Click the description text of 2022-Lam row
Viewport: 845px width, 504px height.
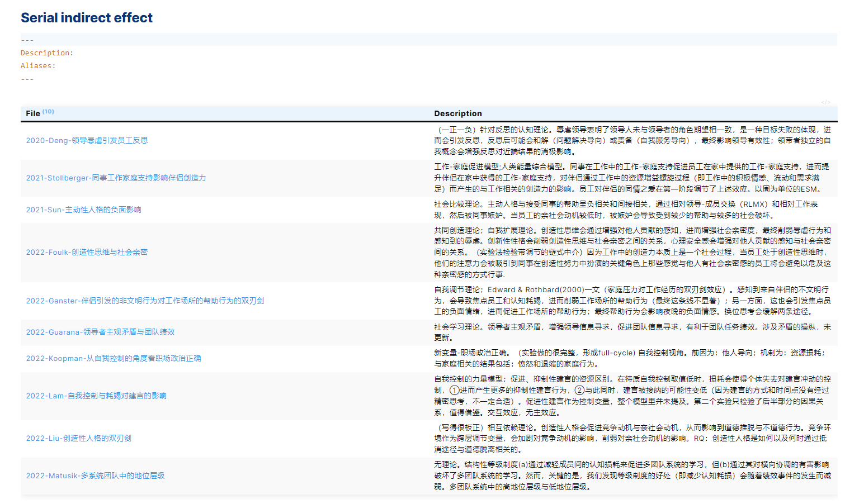point(632,396)
